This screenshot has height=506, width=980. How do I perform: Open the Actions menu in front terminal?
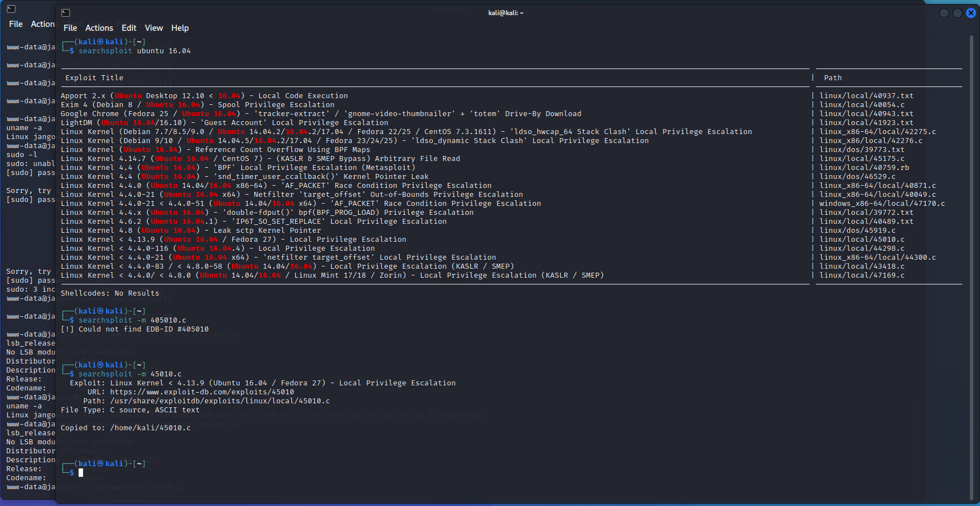click(99, 28)
